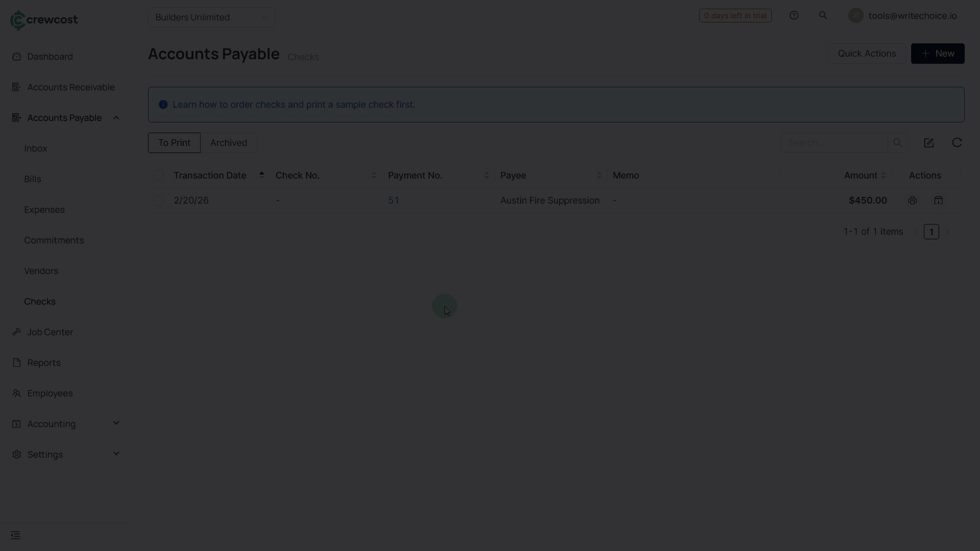
Task: Open the edit columns icon near the search field
Action: tap(928, 143)
